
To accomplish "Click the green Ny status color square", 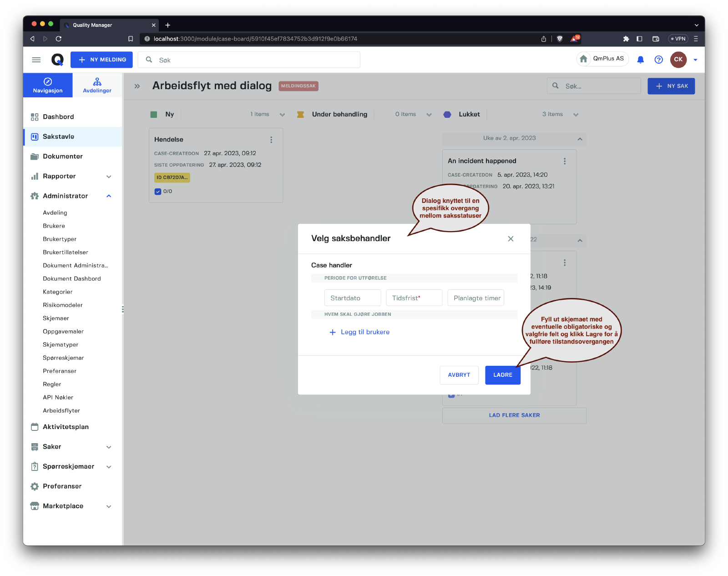I will [154, 115].
